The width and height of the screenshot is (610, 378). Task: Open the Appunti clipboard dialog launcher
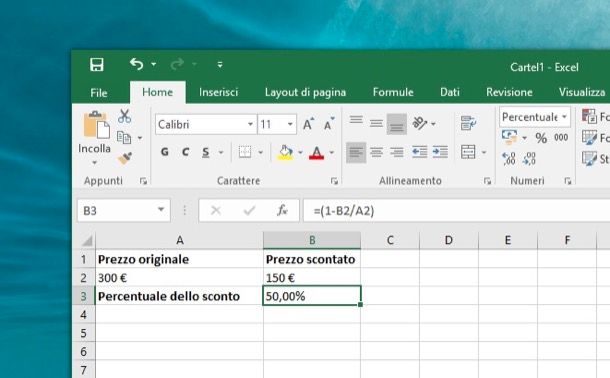pos(143,181)
